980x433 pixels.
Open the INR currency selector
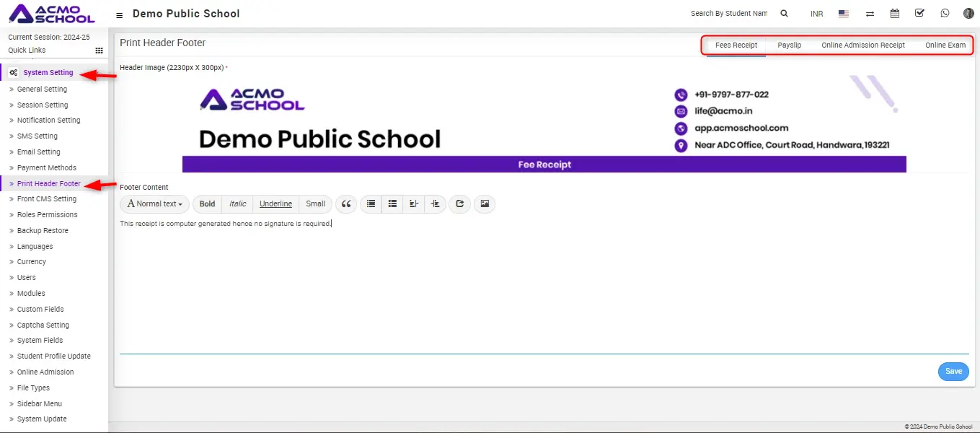click(816, 14)
